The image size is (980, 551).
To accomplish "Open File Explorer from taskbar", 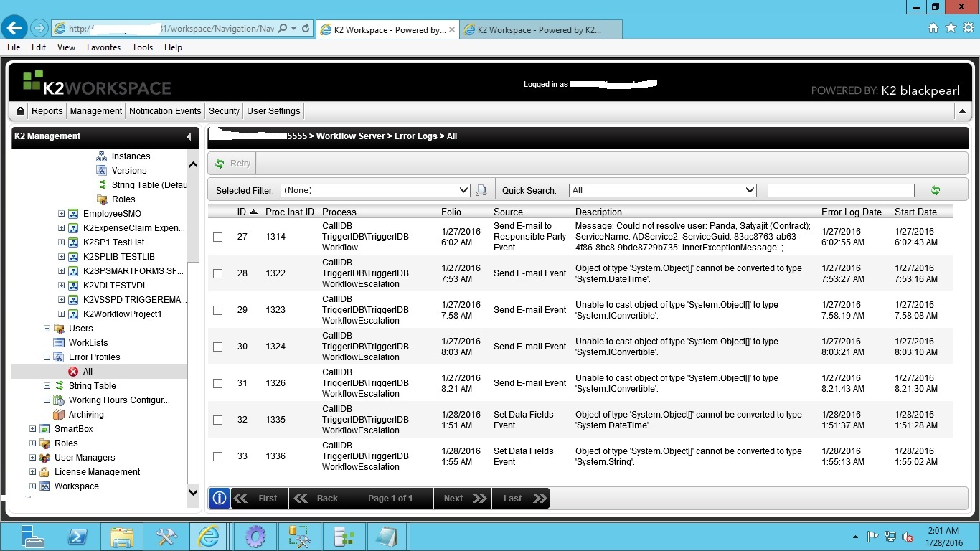I will [x=122, y=537].
